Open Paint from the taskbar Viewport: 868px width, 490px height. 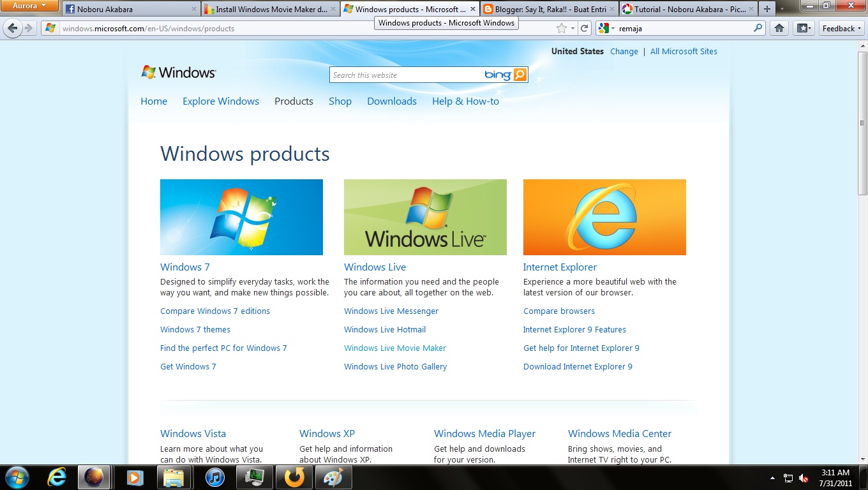pos(333,477)
